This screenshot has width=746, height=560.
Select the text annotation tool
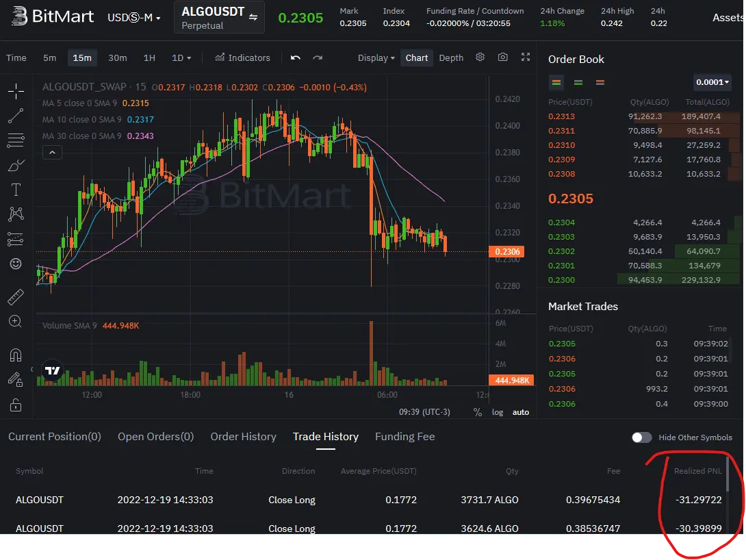click(x=16, y=190)
